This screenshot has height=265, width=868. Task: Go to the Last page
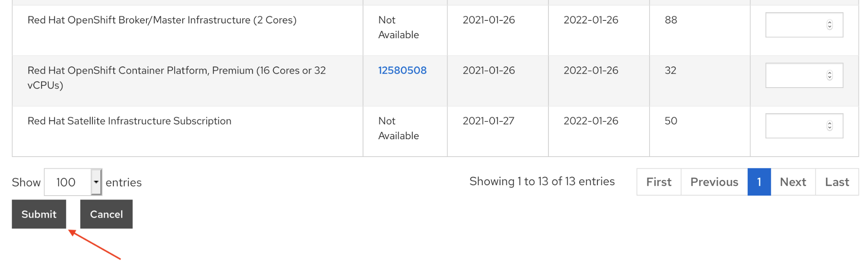837,182
